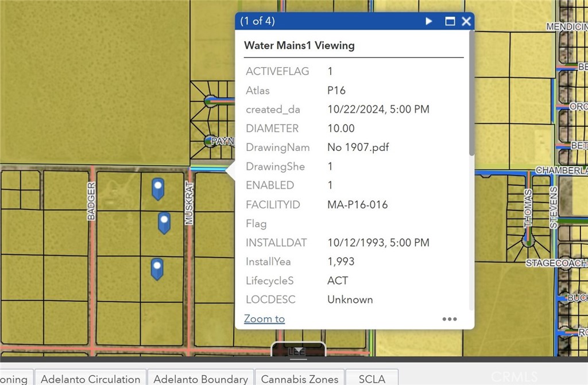The height and width of the screenshot is (385, 588).
Task: Click the LOCDESC value Unknown
Action: pyautogui.click(x=350, y=300)
